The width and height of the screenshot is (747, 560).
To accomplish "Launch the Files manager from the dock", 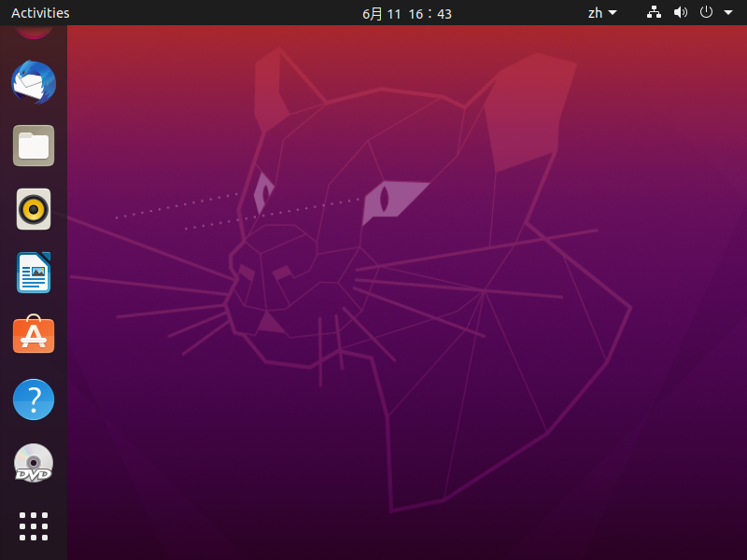I will [x=34, y=146].
